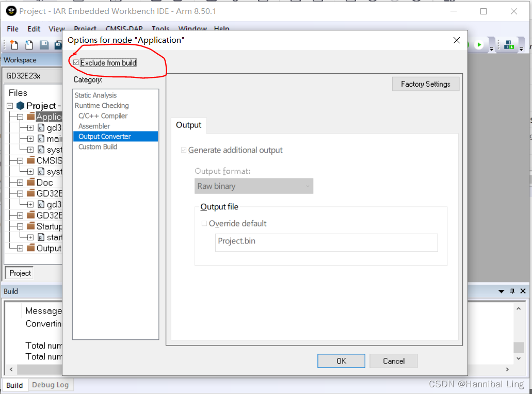Open the File menu
This screenshot has height=394, width=532.
point(12,29)
